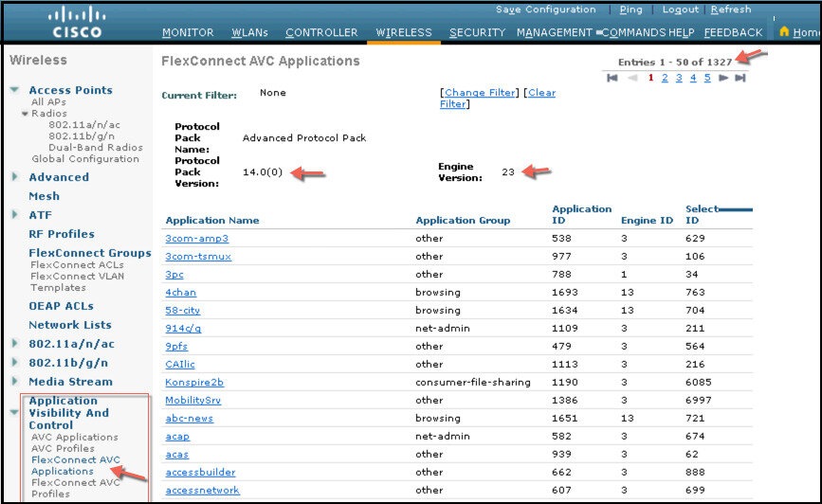Open Global Configuration in sidebar
Image resolution: width=822 pixels, height=504 pixels.
85,159
